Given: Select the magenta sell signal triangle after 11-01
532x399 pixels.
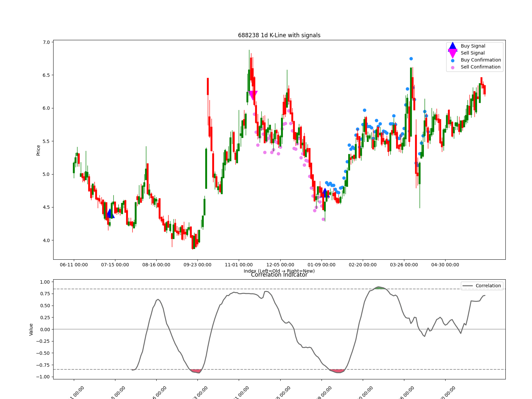Looking at the screenshot, I should pos(253,95).
